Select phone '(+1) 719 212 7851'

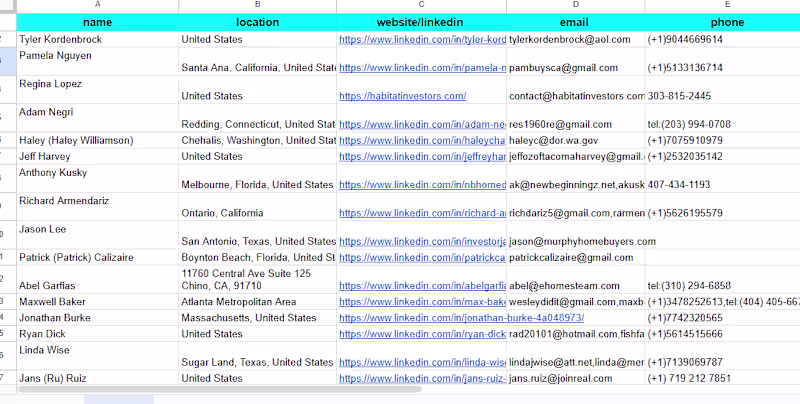[x=722, y=378]
